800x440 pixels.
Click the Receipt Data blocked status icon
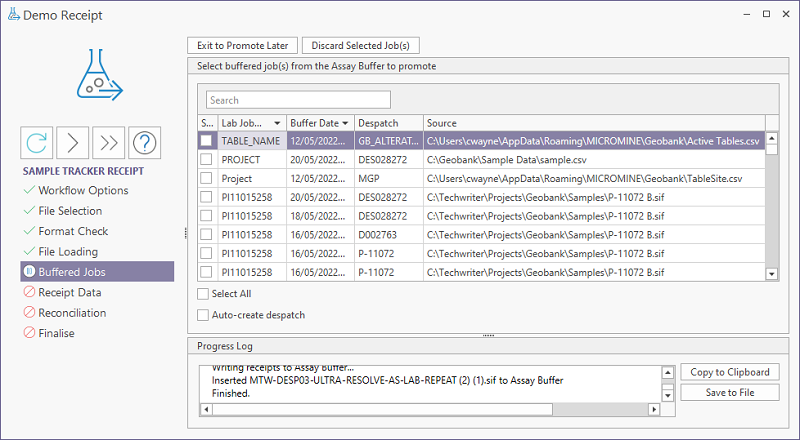29,293
